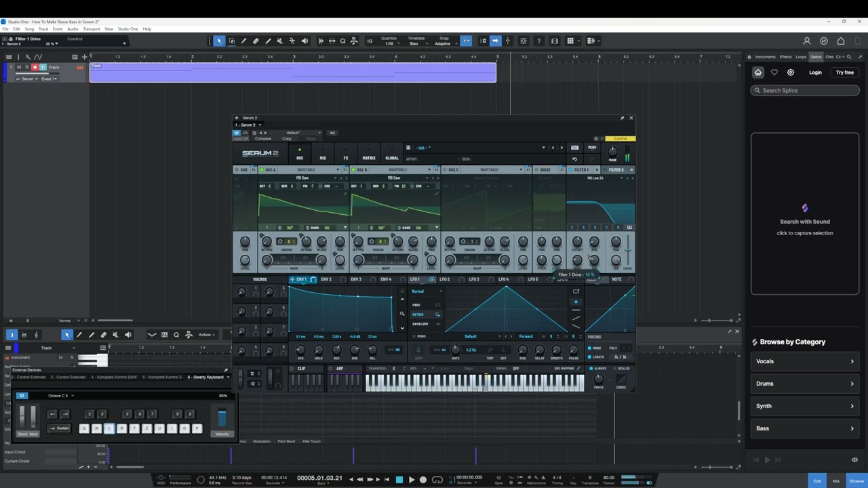Select the Listen speaker tool
Viewport: 868px width, 488px height.
coord(304,41)
